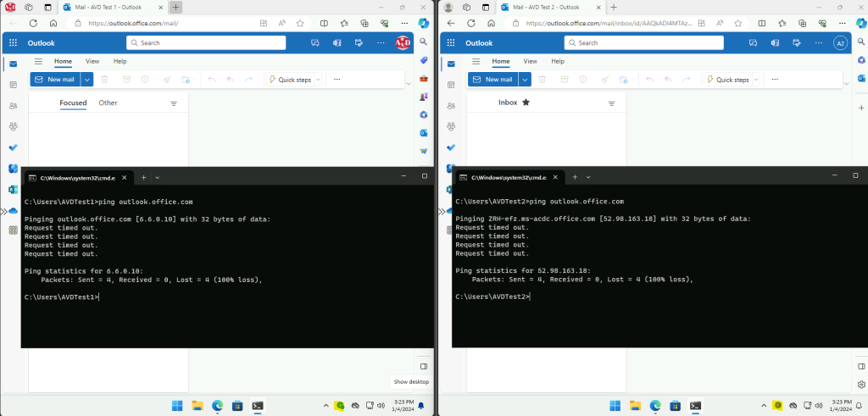Toggle Inbox favorite star in AVD Test 2

point(526,103)
